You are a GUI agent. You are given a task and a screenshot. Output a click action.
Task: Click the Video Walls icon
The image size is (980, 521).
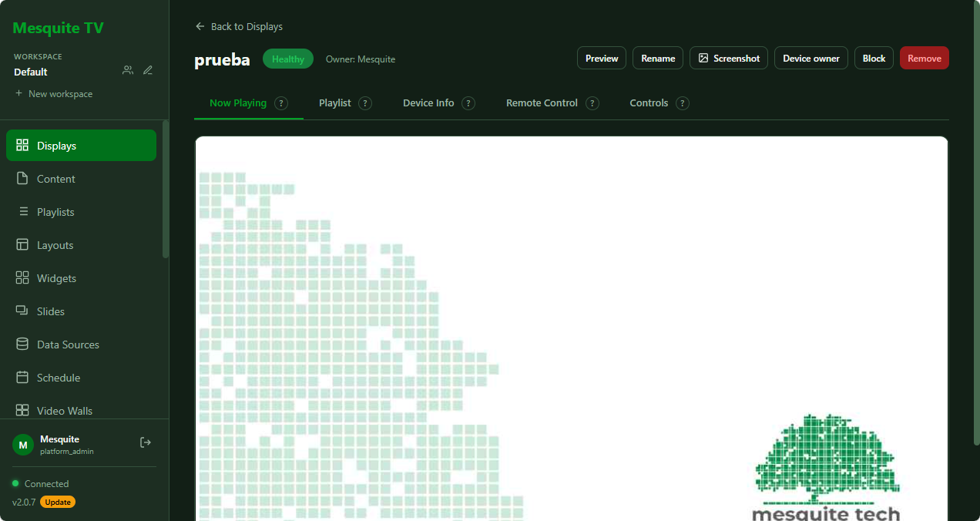(22, 411)
